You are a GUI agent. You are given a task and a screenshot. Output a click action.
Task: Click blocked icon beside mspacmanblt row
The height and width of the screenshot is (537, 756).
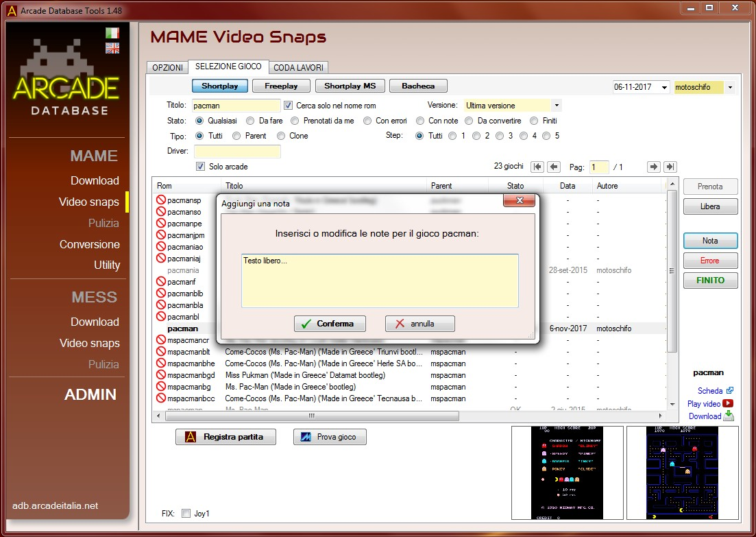[161, 351]
